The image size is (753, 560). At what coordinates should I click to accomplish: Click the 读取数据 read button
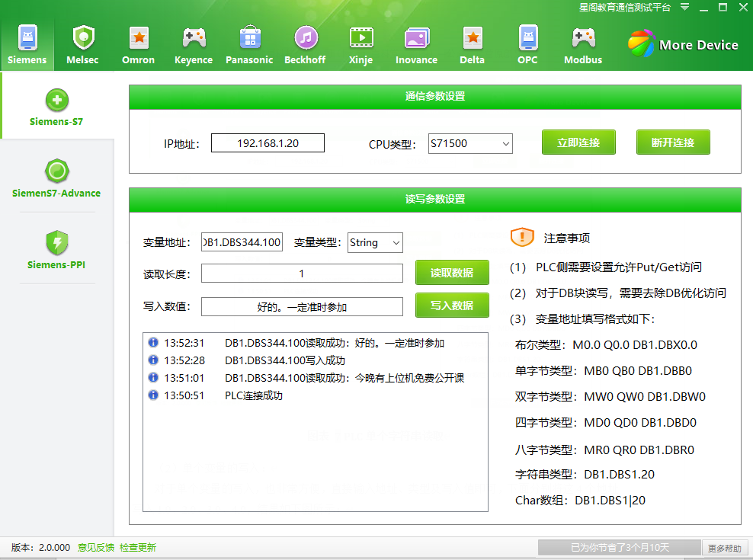click(452, 272)
